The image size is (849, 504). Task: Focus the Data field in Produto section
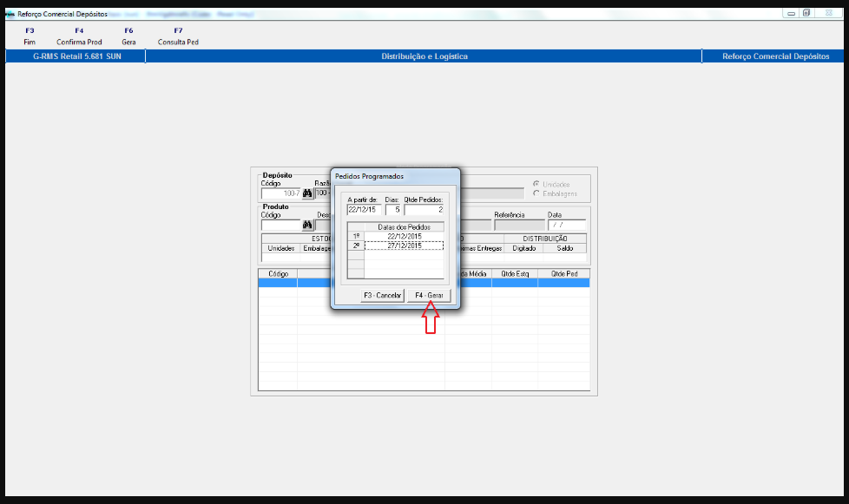click(567, 225)
